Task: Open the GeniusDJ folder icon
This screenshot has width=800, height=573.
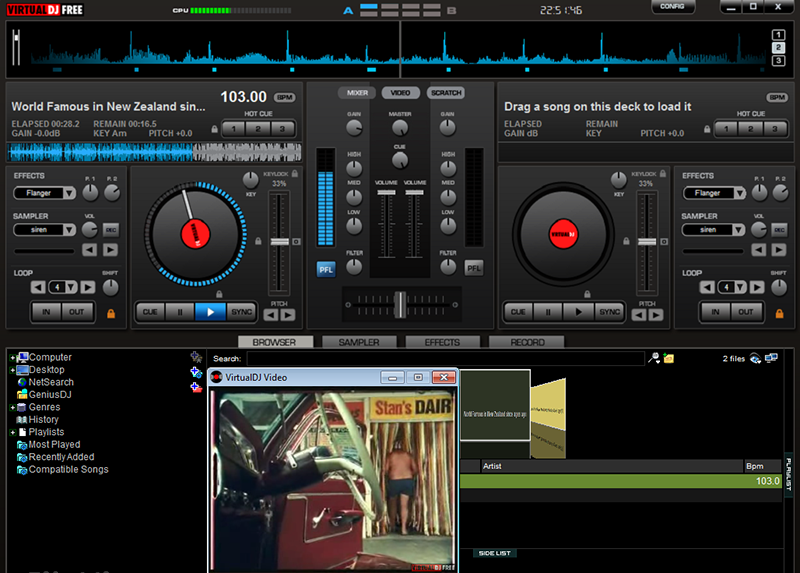Action: (22, 394)
